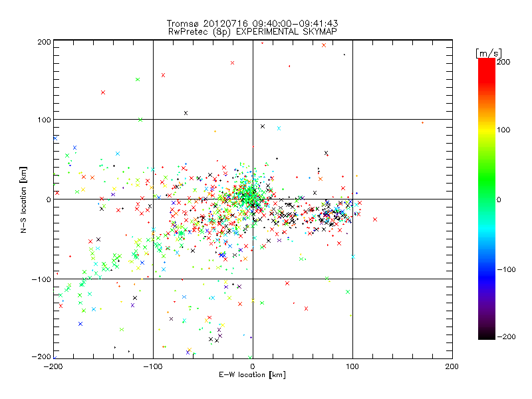
Task: Click the yellow region of the colorbar
Action: tap(487, 130)
